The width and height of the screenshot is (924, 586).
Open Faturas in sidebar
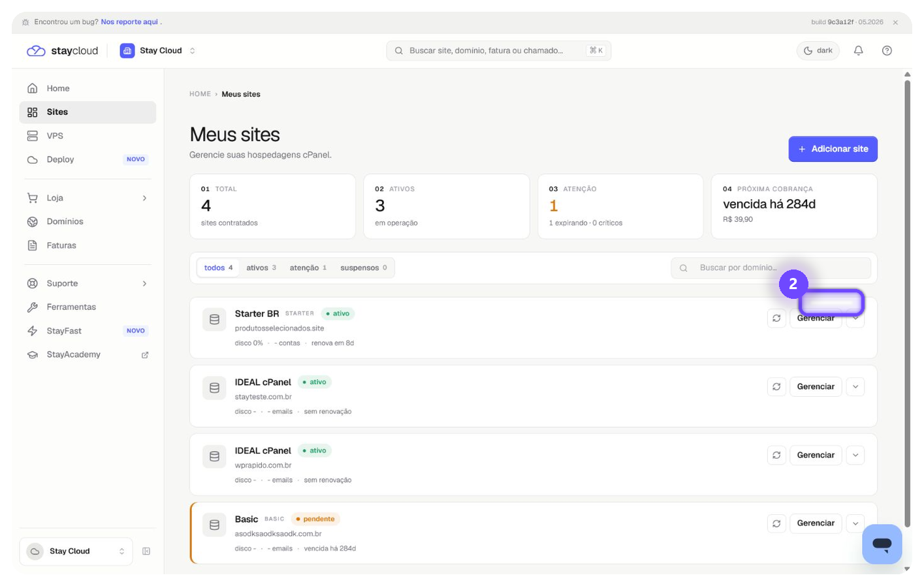click(x=88, y=245)
